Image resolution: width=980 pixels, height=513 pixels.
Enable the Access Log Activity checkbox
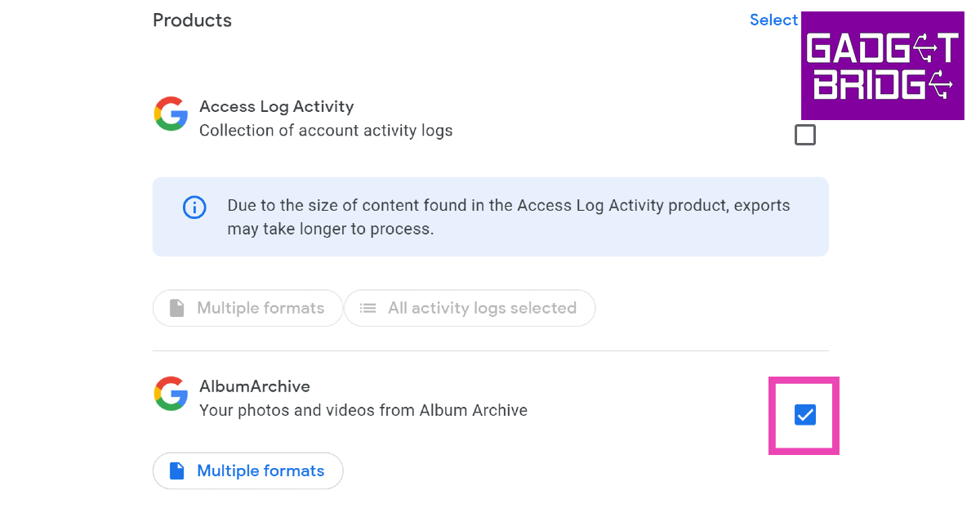point(805,135)
